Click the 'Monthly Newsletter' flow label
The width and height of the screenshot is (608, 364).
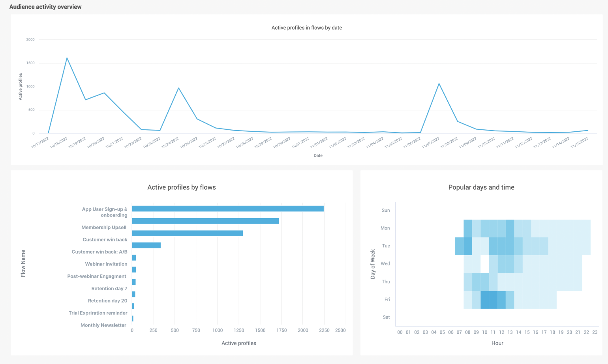[103, 325]
